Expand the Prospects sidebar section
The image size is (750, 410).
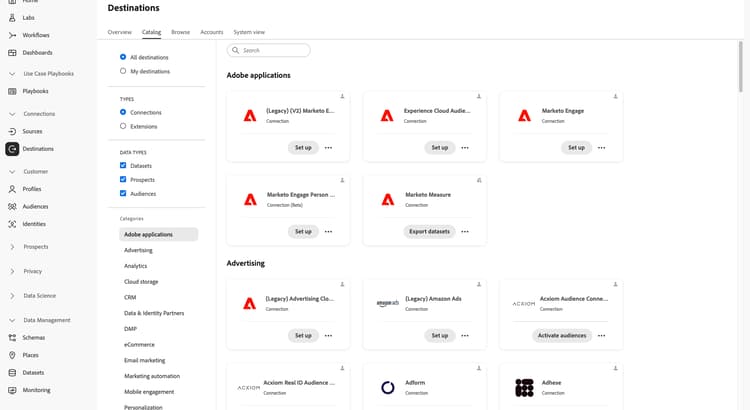coord(12,247)
